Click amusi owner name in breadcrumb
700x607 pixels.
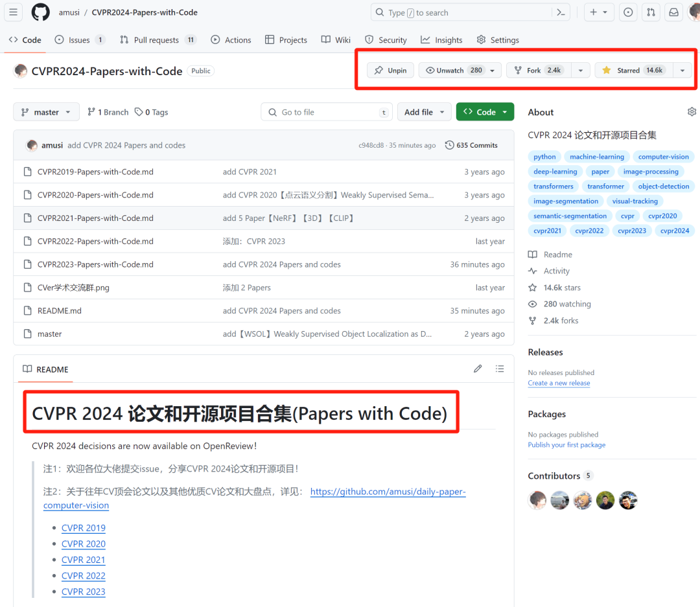69,12
